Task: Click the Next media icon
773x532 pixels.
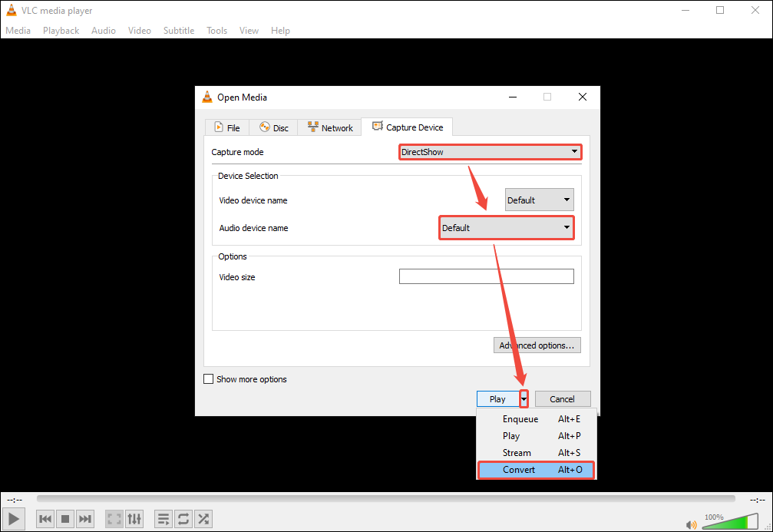Action: point(84,518)
